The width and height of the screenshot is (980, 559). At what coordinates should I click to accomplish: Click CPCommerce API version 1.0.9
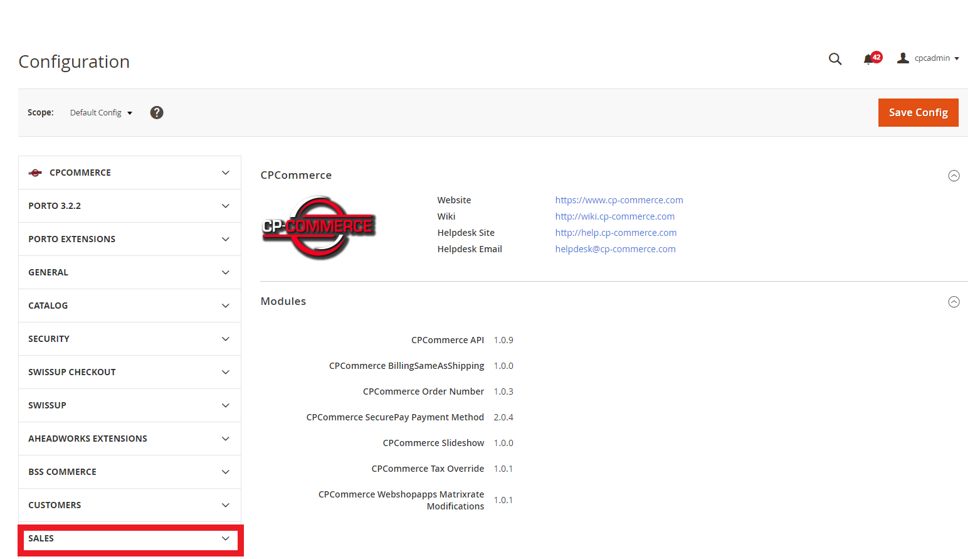point(503,340)
